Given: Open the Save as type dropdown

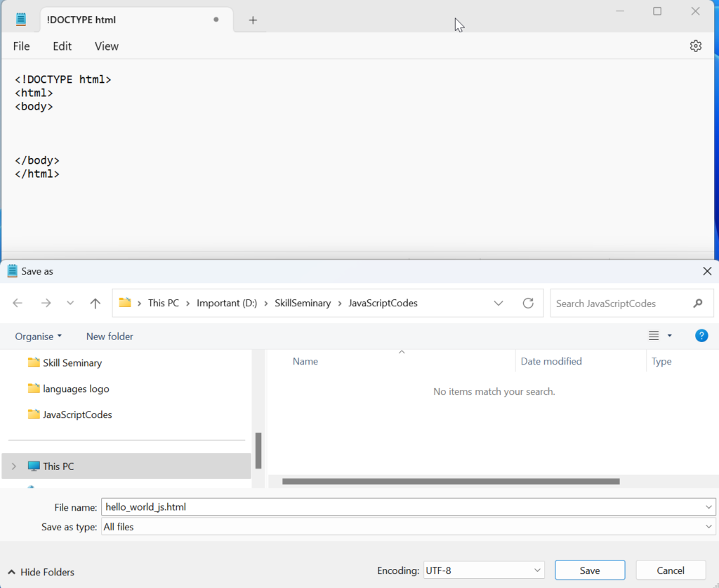Looking at the screenshot, I should tap(408, 527).
